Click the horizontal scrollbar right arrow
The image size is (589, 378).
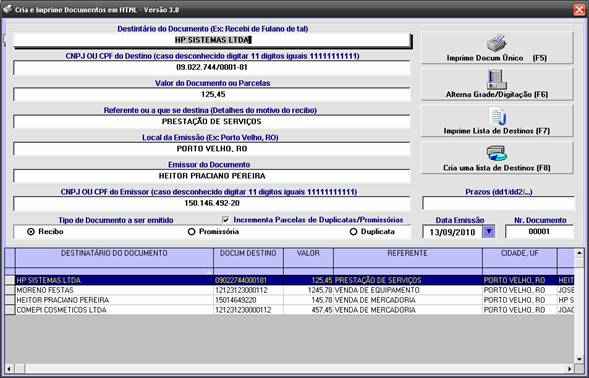click(x=570, y=369)
